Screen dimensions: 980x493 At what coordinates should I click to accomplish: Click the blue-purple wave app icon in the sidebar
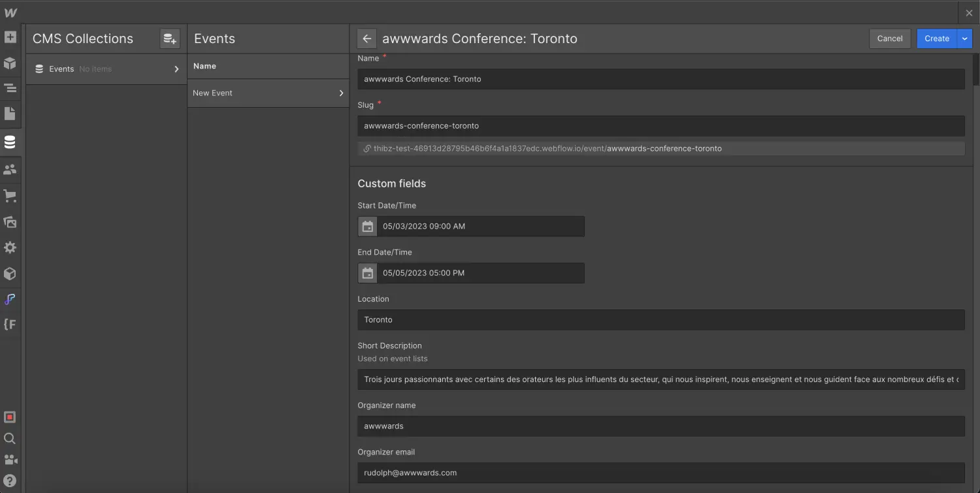[10, 299]
